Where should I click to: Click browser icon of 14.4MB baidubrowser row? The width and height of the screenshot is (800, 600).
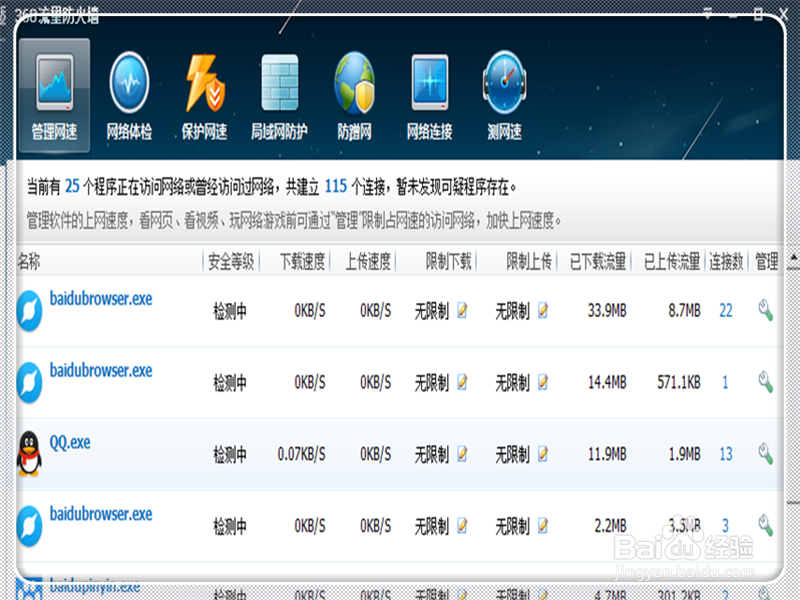coord(29,382)
